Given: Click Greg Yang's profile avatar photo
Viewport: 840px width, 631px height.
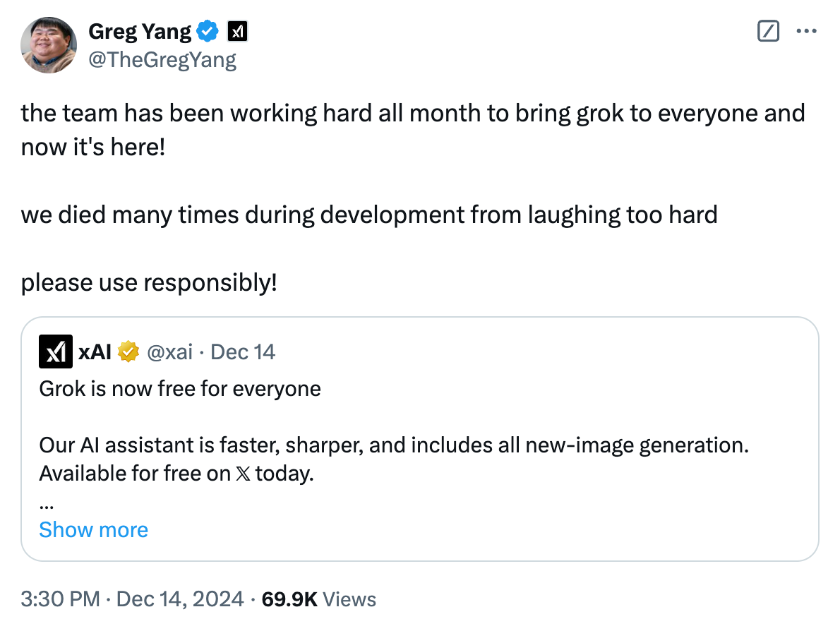Looking at the screenshot, I should tap(49, 46).
